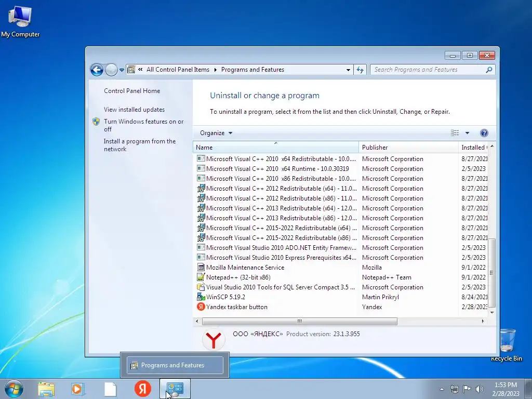
Task: Click breadcrumb All Control Panel Items
Action: (x=178, y=70)
